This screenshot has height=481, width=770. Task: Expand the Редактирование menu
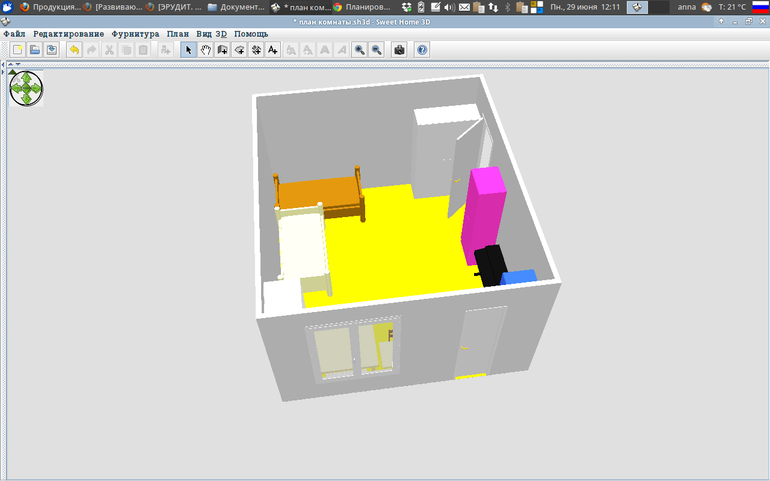(68, 34)
